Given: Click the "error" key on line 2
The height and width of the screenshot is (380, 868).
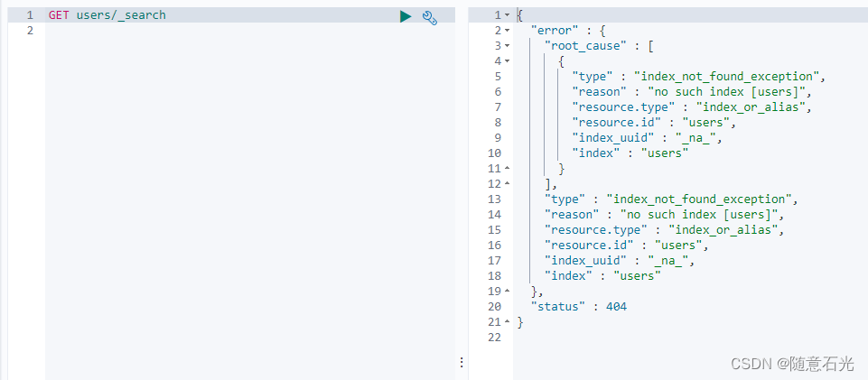Looking at the screenshot, I should coord(555,31).
